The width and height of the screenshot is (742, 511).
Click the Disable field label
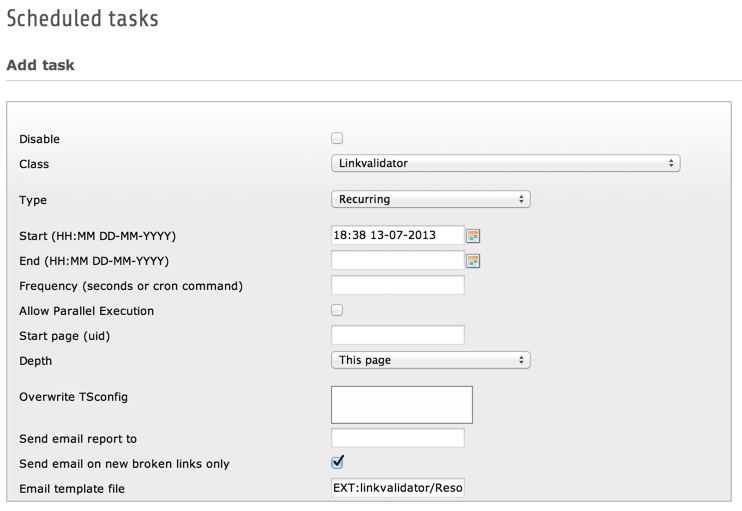[40, 139]
